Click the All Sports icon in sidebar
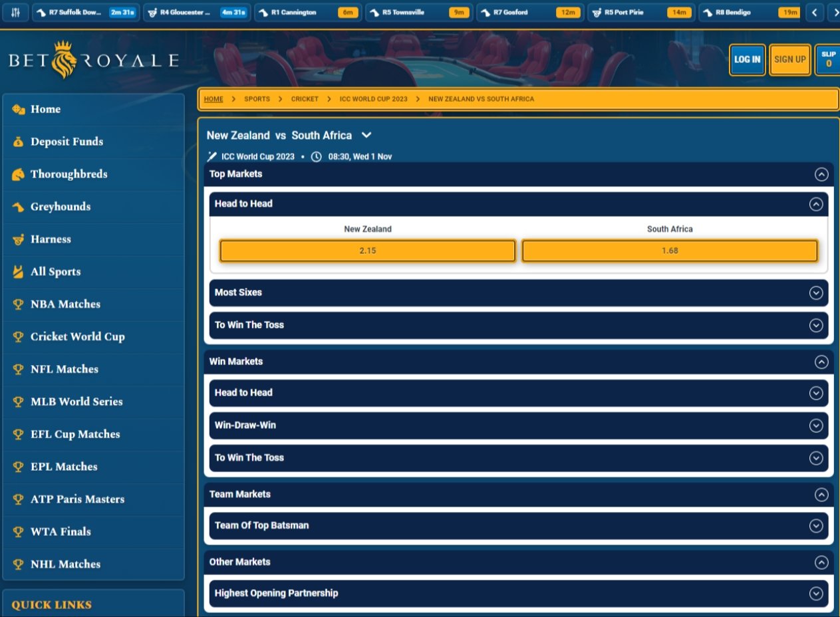Viewport: 840px width, 617px height. click(19, 272)
